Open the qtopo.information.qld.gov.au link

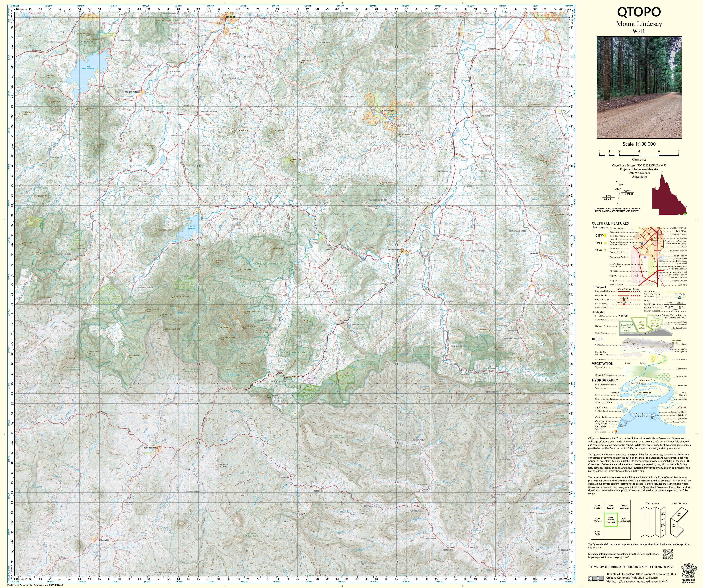tap(608, 557)
